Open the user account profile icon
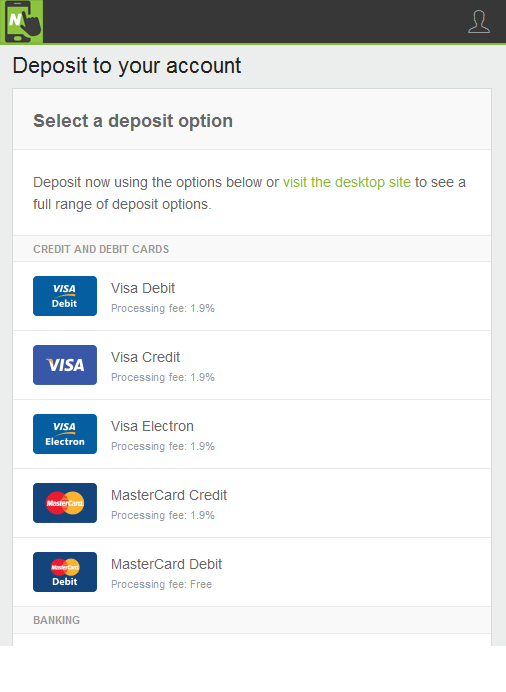This screenshot has height=692, width=506. coord(479,22)
